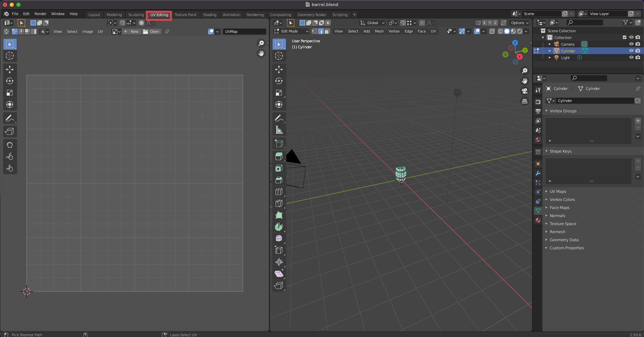Select the Knife tool
Viewport: 644px width, 337px height.
[x=279, y=203]
